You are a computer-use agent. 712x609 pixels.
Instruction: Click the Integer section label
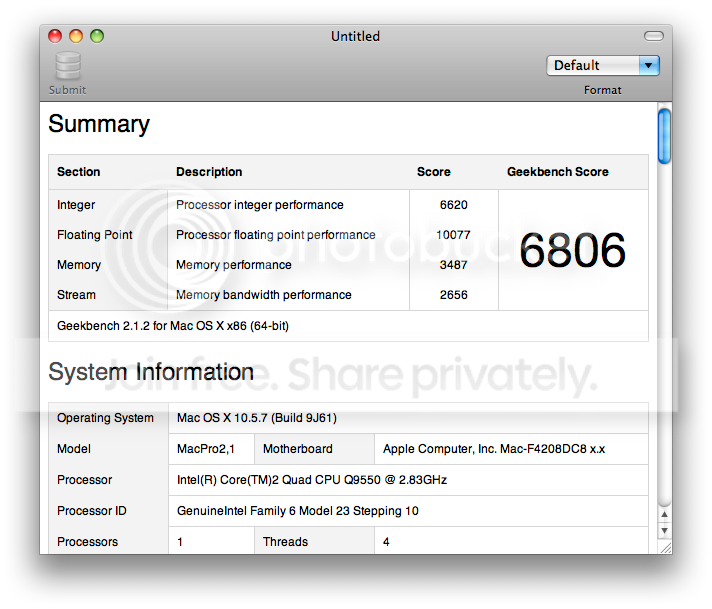point(76,205)
